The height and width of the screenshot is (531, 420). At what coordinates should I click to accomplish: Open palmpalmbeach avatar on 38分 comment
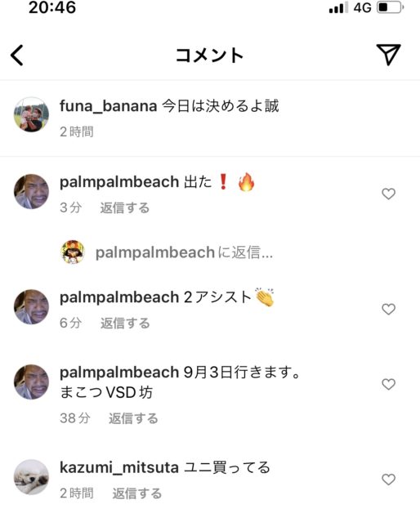pos(31,382)
